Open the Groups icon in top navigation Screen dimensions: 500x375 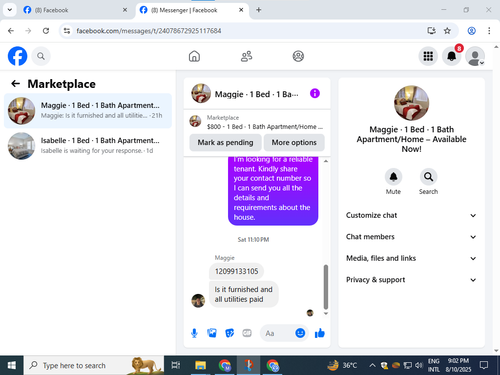click(x=298, y=56)
